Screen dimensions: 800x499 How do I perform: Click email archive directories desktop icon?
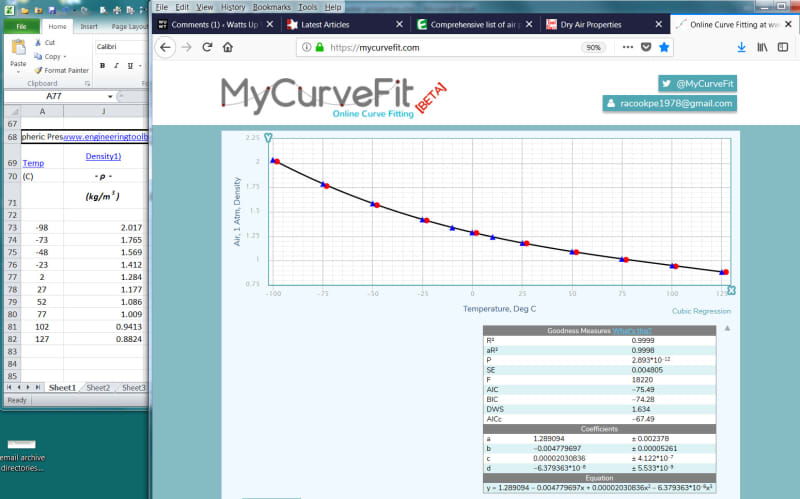(22, 456)
